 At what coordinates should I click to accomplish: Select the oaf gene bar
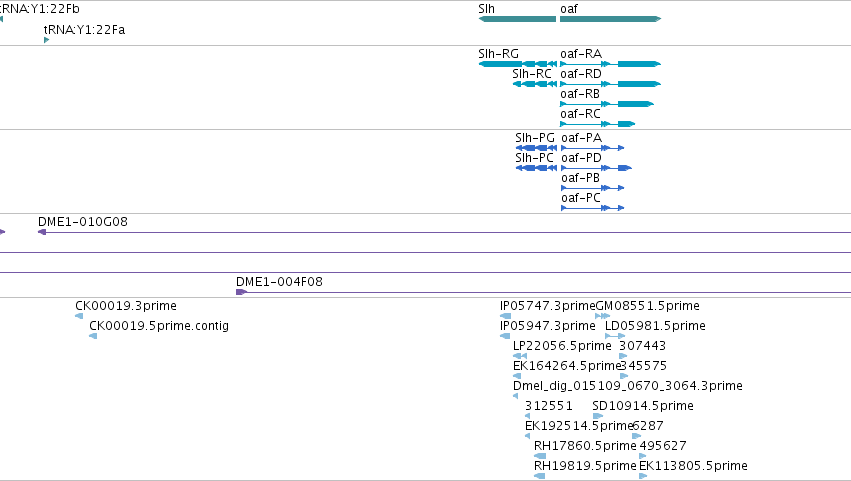point(611,19)
